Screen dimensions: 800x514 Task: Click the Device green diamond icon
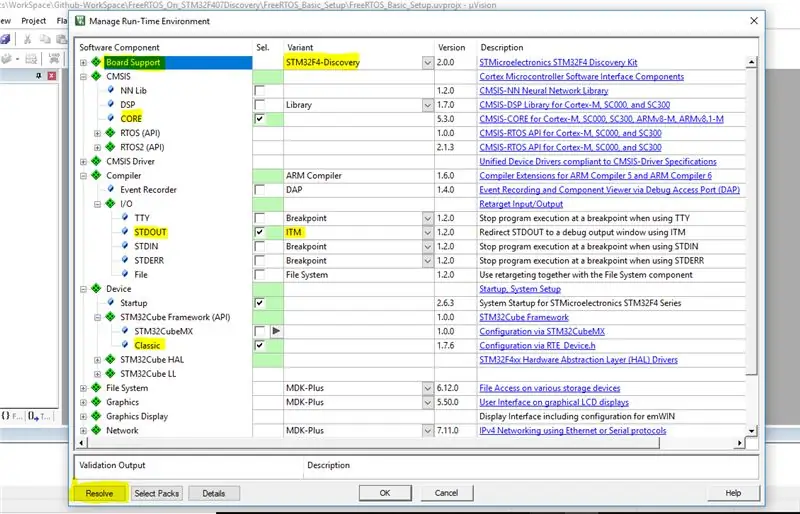click(96, 288)
